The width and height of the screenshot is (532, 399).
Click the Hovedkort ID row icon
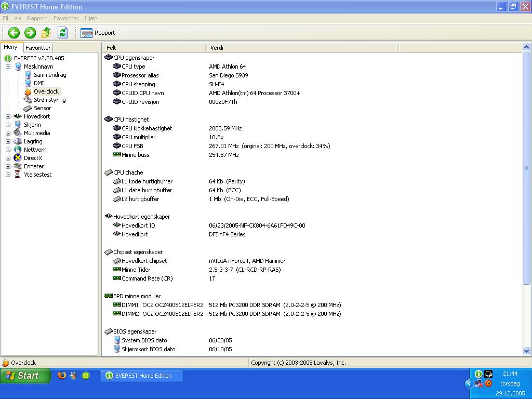click(x=117, y=225)
